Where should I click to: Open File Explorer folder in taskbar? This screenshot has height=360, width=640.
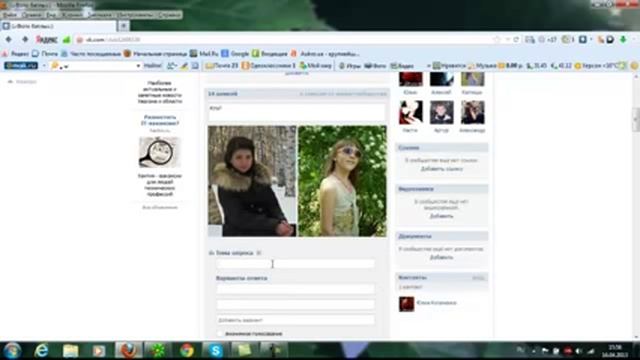pos(70,351)
